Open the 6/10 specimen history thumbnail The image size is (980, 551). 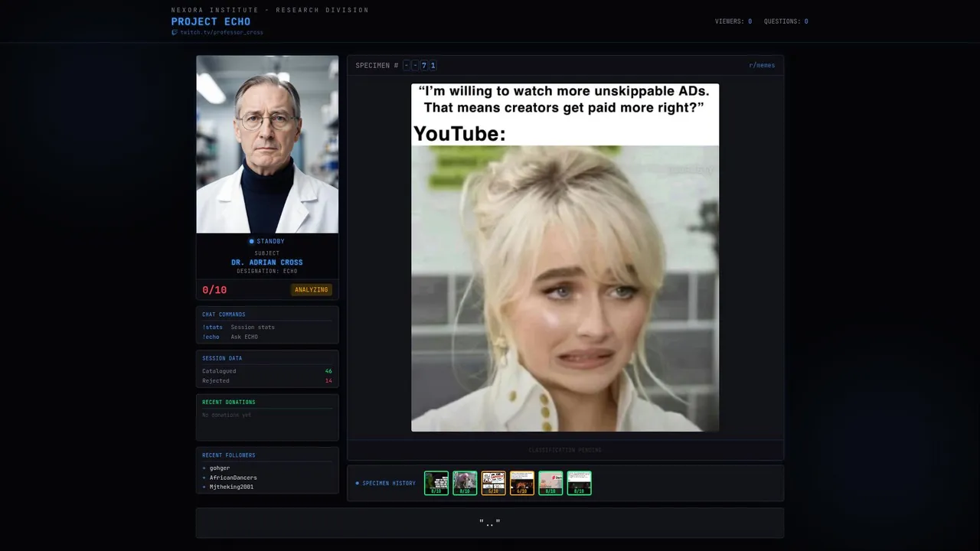(522, 483)
